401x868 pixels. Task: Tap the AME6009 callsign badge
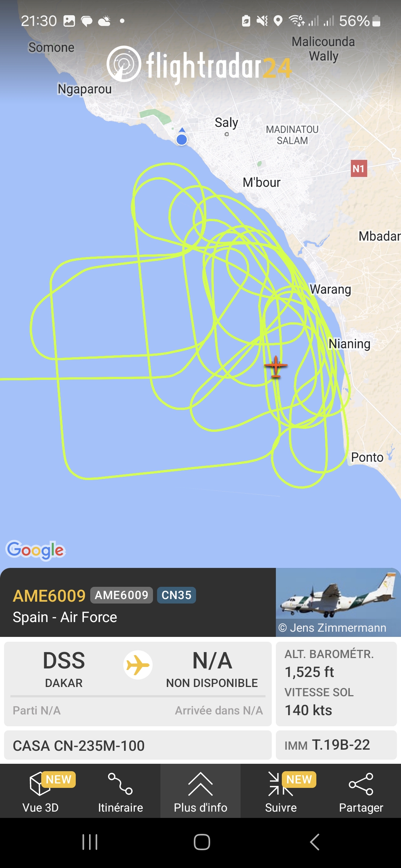121,595
